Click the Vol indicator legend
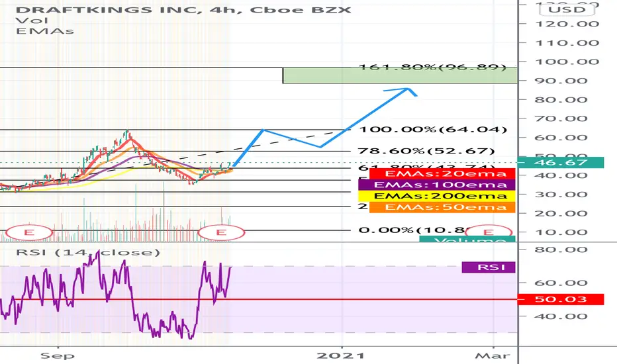This screenshot has width=617, height=364. (x=32, y=21)
